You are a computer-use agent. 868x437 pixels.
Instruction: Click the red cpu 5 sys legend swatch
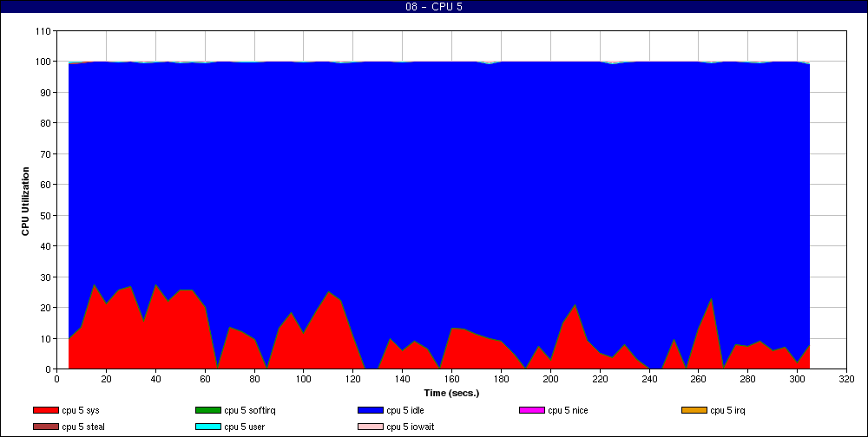[46, 410]
